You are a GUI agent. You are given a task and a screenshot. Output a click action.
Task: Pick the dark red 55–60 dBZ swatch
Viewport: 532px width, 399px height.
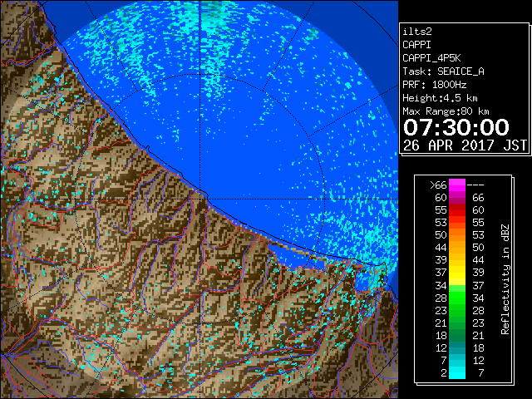[x=457, y=210]
